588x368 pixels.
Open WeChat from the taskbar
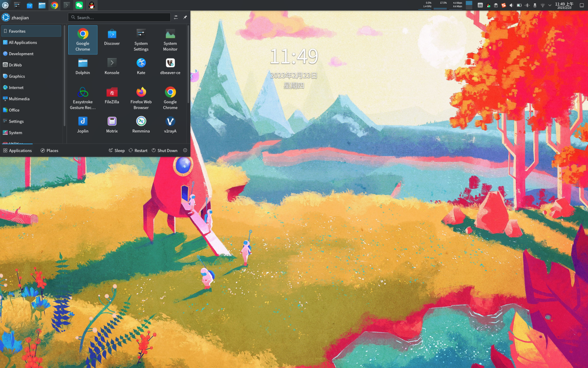(x=79, y=5)
